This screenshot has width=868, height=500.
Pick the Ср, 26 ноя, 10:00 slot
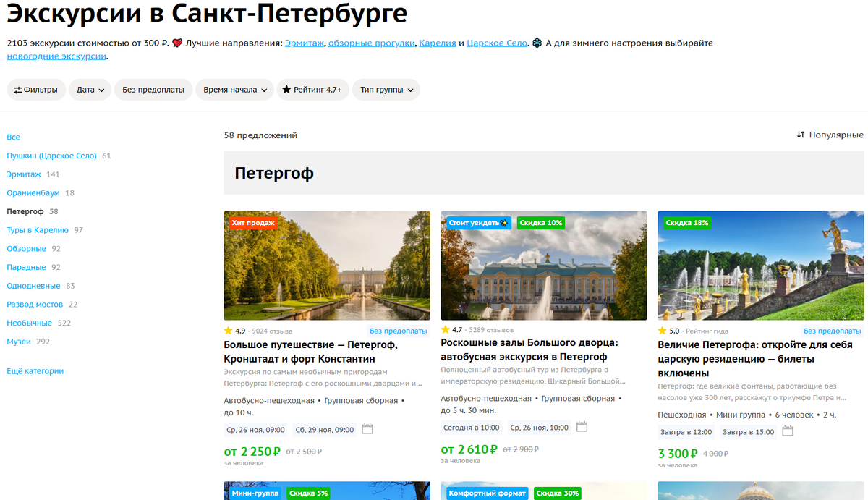[x=539, y=428]
